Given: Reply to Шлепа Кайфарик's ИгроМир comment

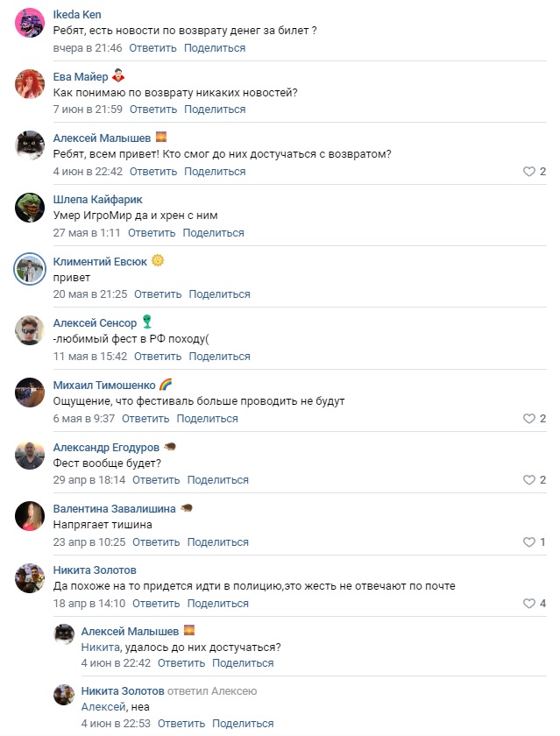Looking at the screenshot, I should 152,233.
